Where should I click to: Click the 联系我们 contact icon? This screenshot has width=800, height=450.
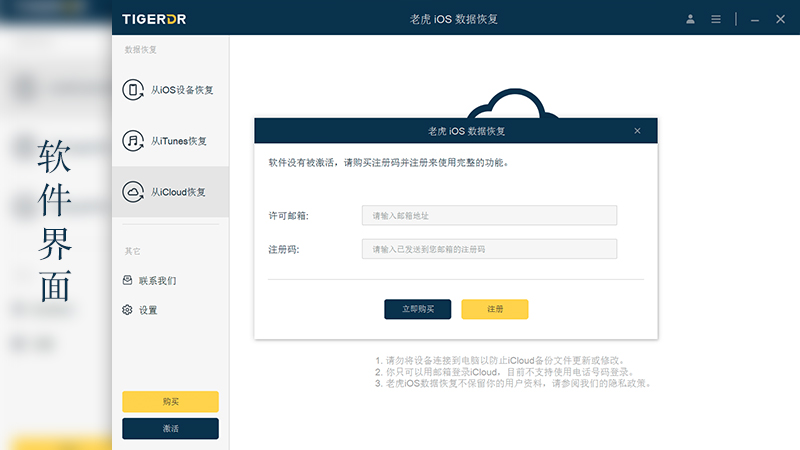click(127, 281)
